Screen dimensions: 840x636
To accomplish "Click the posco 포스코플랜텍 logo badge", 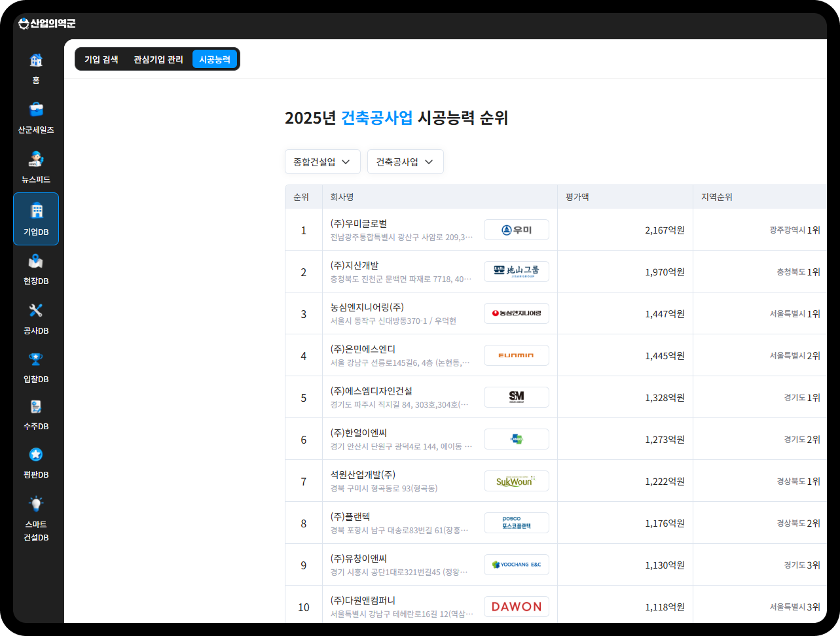I will (517, 523).
